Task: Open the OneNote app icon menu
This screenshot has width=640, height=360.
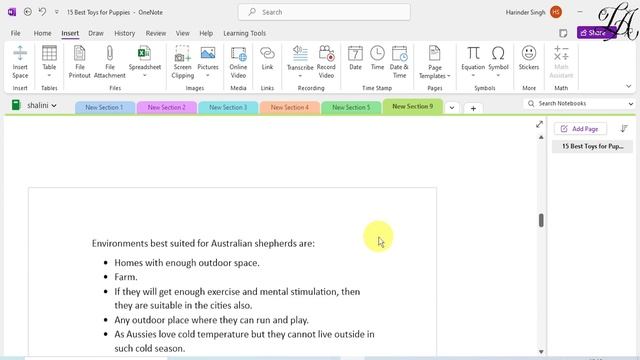Action: coord(12,12)
